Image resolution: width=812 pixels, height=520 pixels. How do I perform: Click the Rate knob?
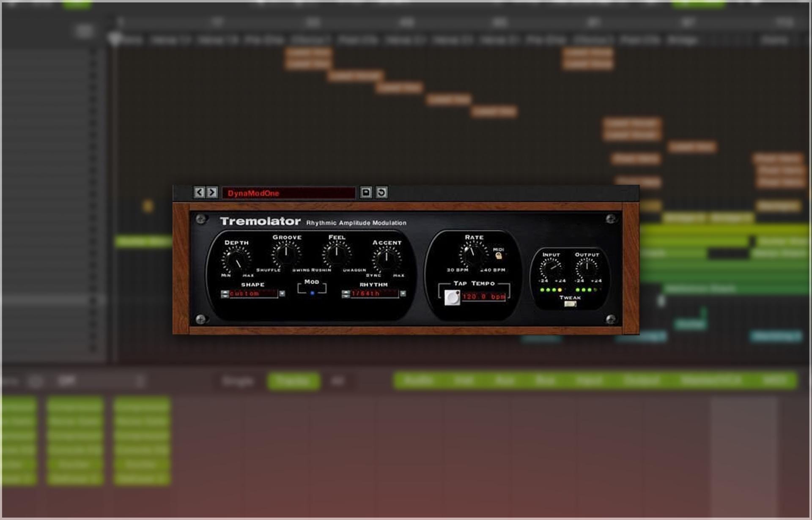click(473, 255)
